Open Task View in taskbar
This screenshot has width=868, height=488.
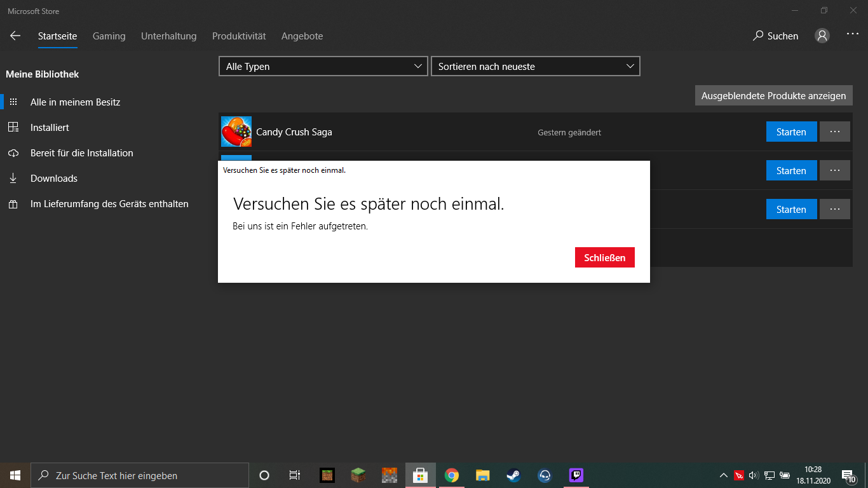(295, 475)
